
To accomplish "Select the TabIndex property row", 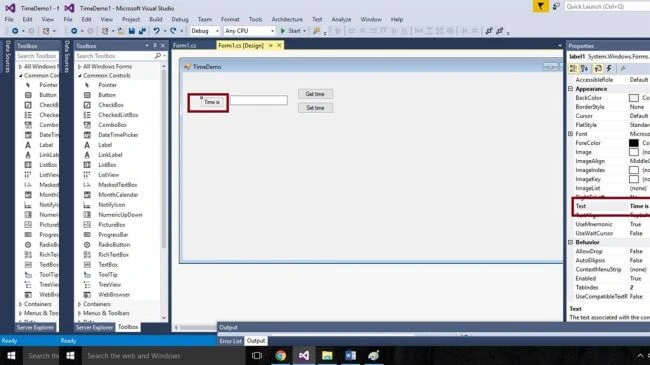I will click(x=609, y=287).
